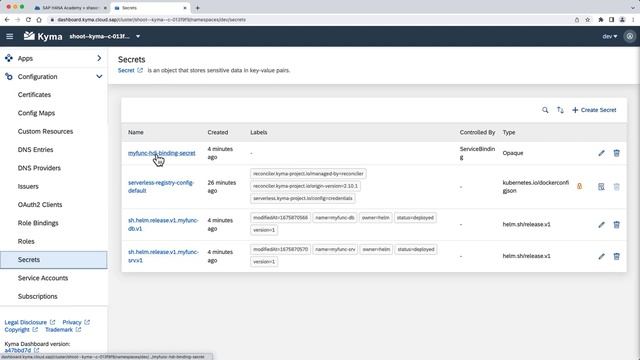Click the Kyma logo
This screenshot has height=360, width=640.
click(43, 36)
